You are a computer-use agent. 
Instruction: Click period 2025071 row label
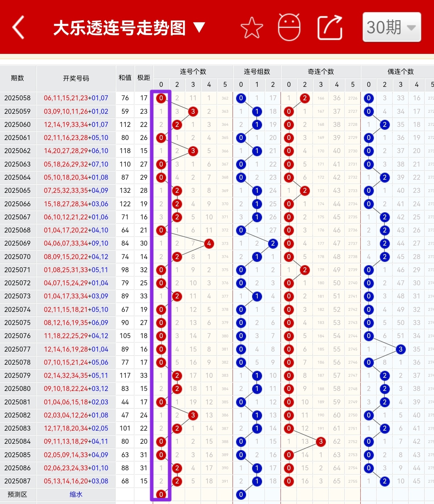(17, 270)
